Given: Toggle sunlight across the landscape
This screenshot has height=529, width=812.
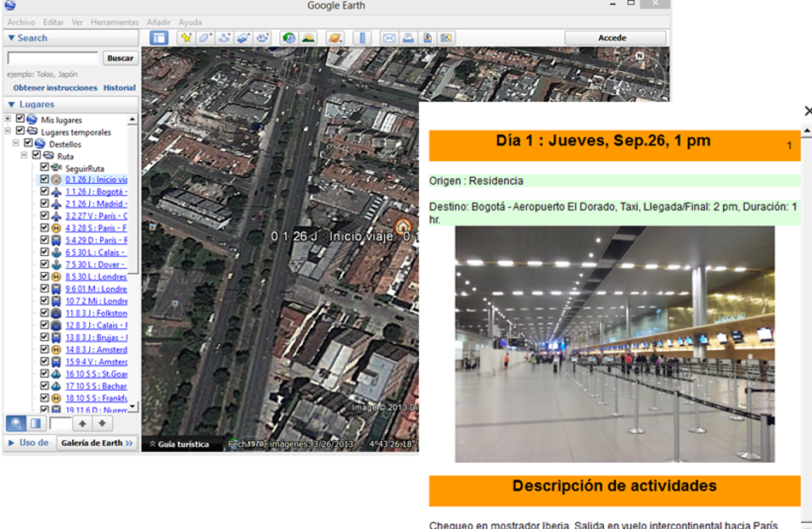Looking at the screenshot, I should point(309,38).
